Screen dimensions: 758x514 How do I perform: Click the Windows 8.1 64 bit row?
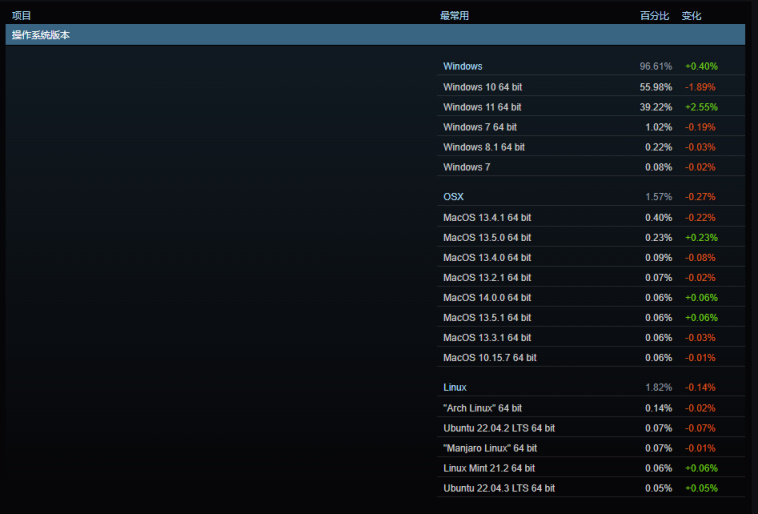click(x=591, y=147)
